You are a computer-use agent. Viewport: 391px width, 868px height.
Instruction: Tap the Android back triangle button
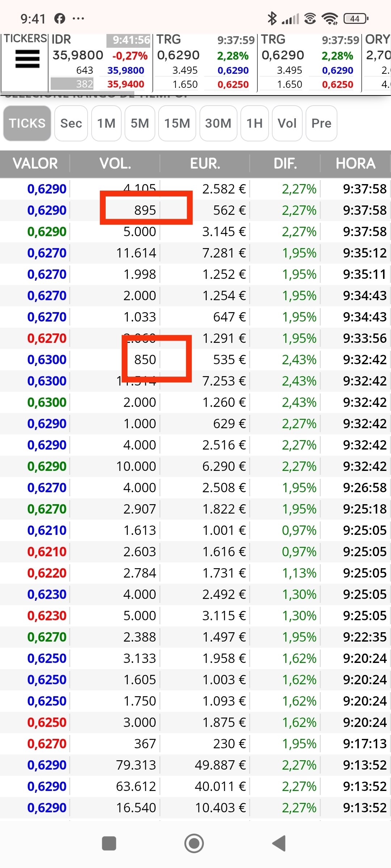(279, 843)
